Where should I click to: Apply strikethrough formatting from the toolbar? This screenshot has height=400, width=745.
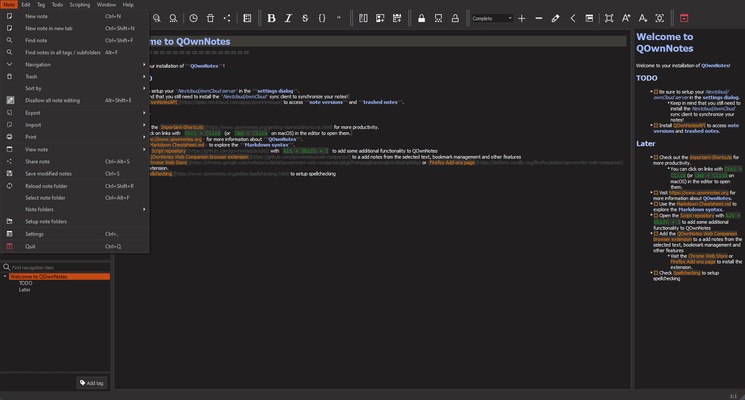click(305, 18)
